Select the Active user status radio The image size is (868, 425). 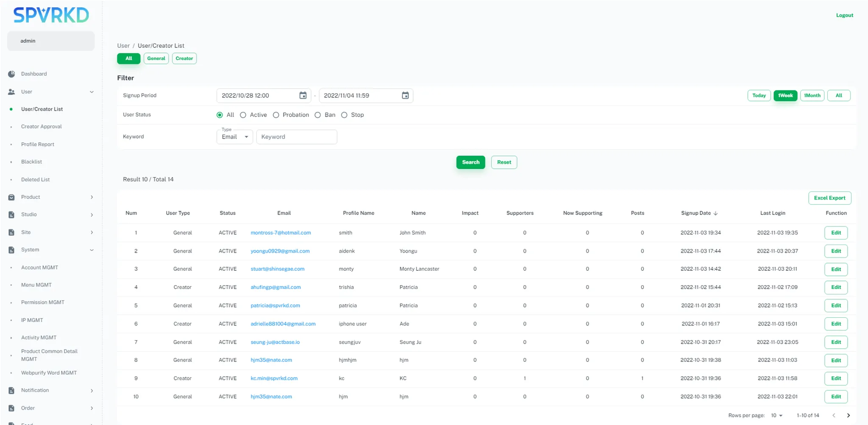coord(243,115)
